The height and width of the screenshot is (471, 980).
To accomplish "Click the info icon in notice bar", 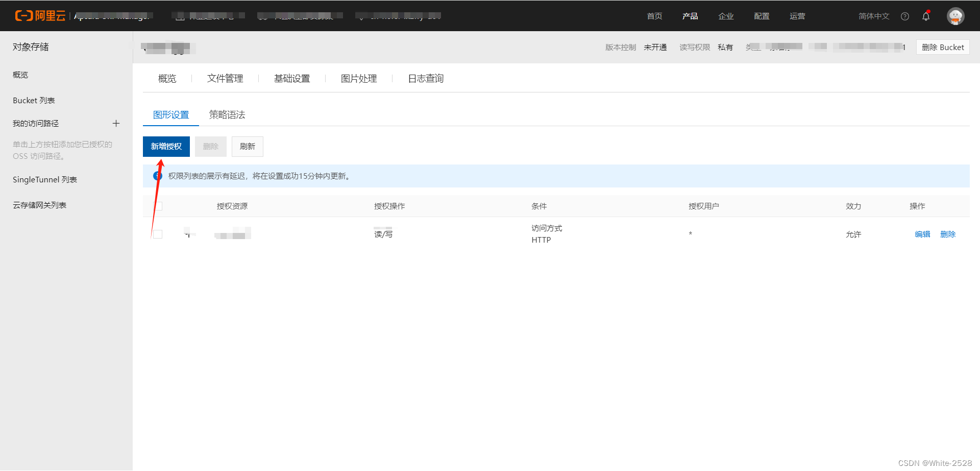I will [158, 176].
